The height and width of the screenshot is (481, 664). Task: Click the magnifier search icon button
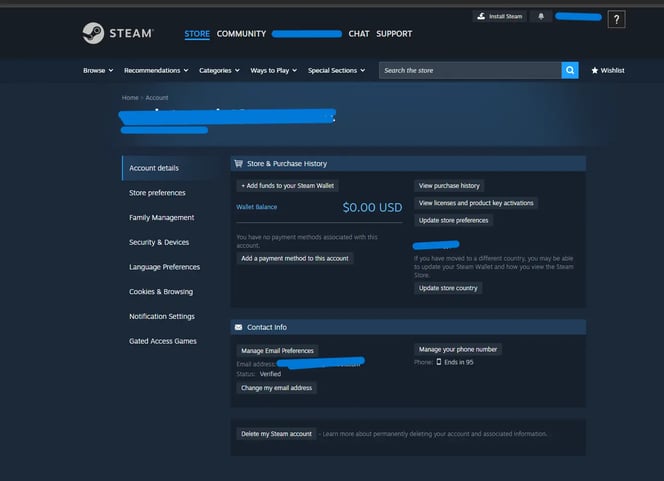click(570, 71)
